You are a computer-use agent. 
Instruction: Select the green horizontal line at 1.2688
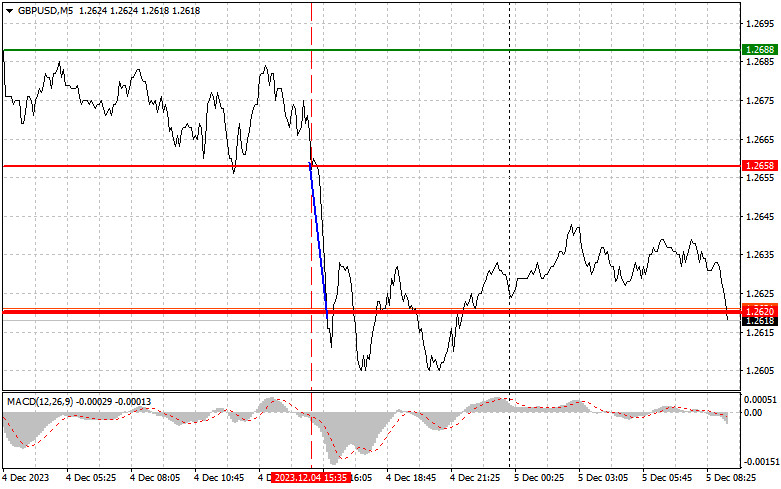click(372, 50)
